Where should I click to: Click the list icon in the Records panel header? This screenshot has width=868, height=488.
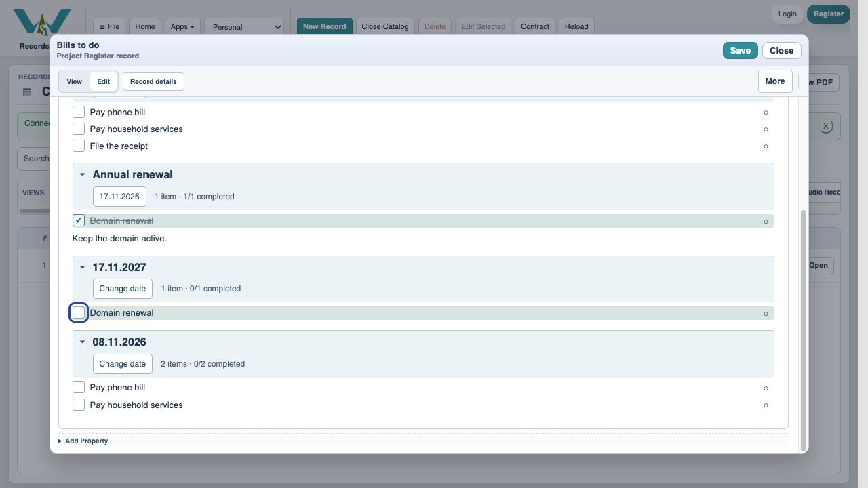click(27, 92)
